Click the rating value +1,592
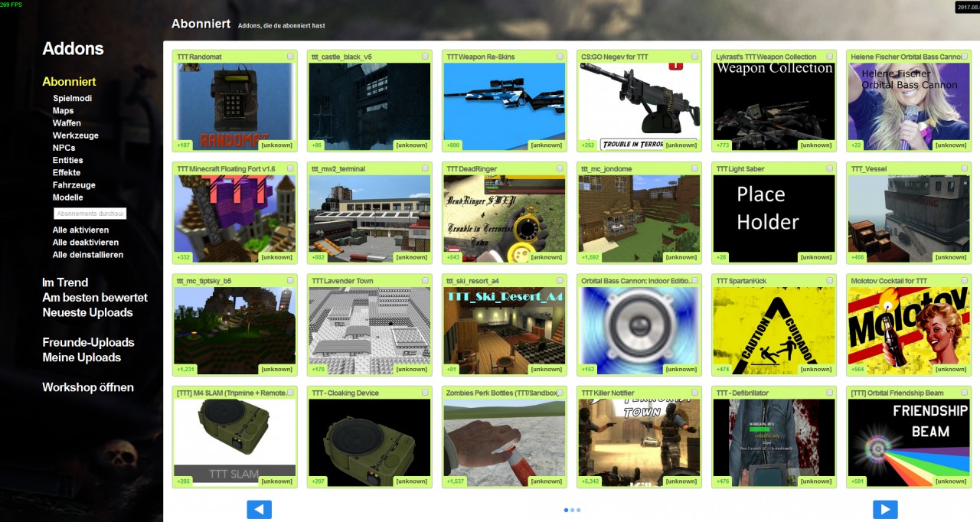 click(x=591, y=257)
